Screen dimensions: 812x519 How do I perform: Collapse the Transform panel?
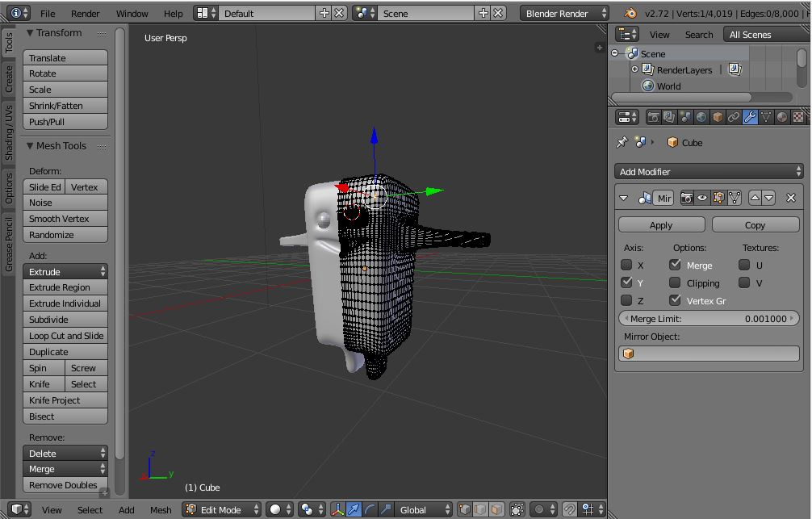(30, 32)
